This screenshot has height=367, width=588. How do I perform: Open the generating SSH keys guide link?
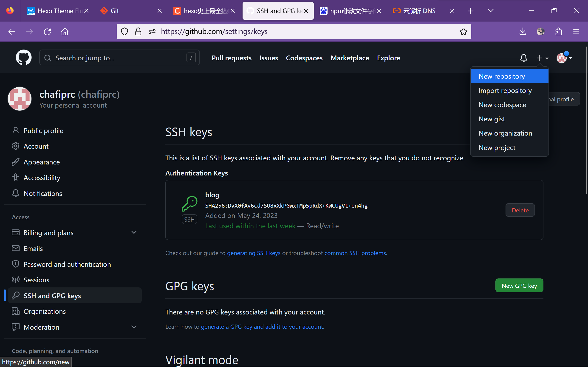(253, 253)
